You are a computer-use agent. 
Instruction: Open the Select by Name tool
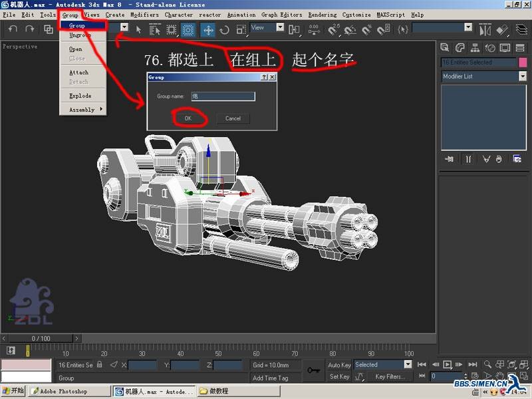(155, 30)
